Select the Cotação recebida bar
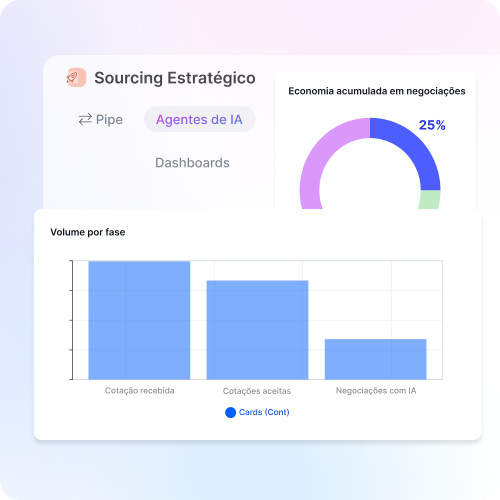 (x=139, y=320)
